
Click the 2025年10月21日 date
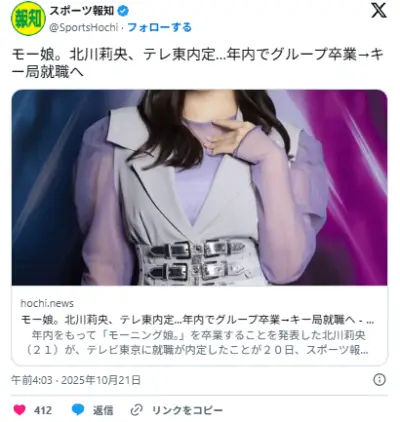click(101, 380)
